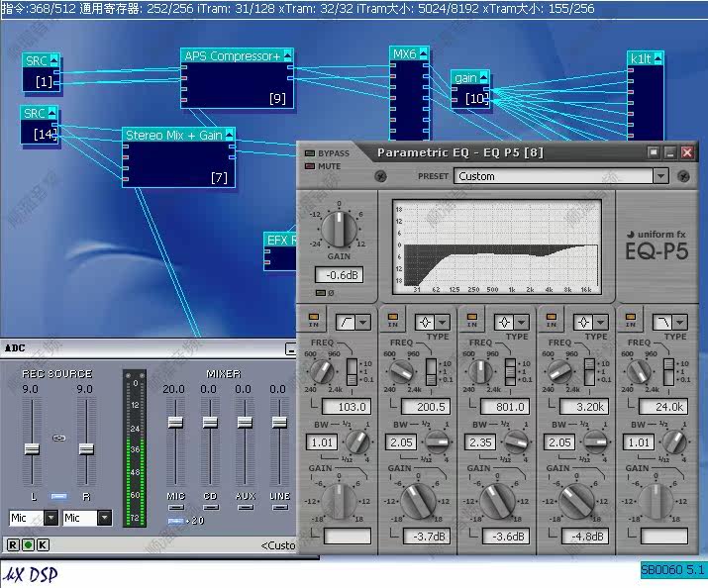Open filter type dropdown of the 24.0k band
Image resolution: width=708 pixels, height=588 pixels.
coord(680,322)
